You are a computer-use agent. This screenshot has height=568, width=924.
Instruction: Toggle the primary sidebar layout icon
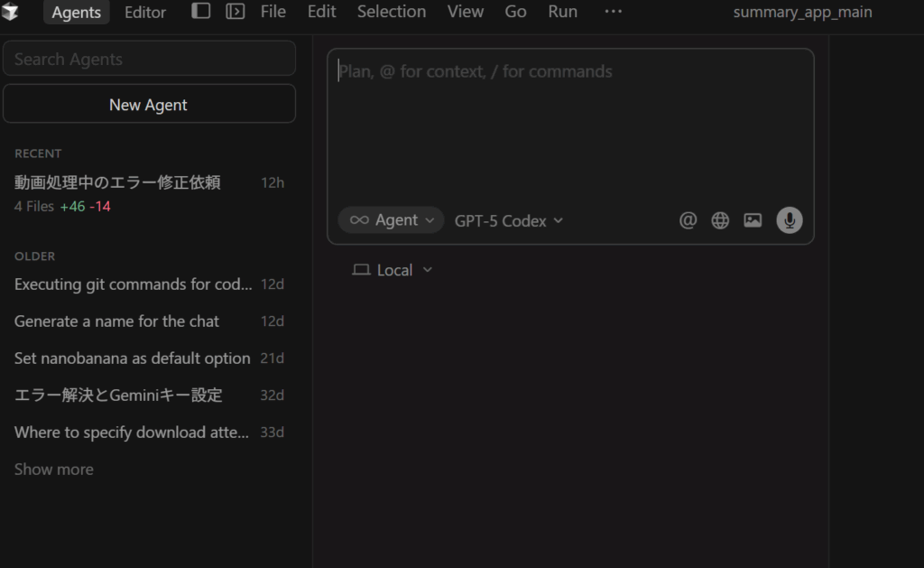(x=201, y=12)
